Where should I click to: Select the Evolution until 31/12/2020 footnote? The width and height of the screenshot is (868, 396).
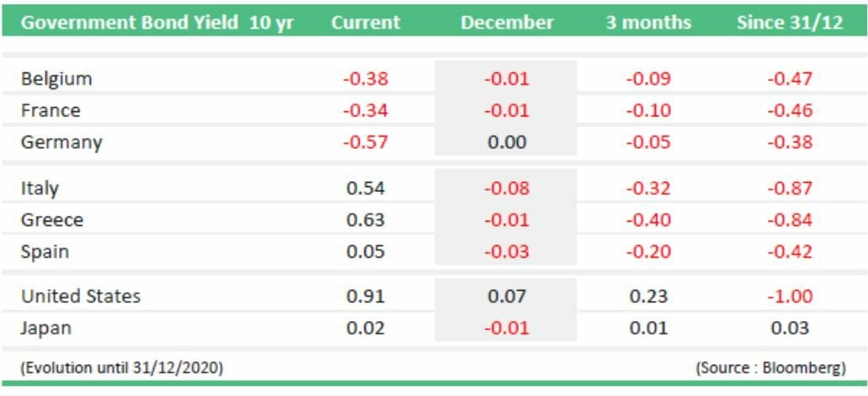click(122, 367)
